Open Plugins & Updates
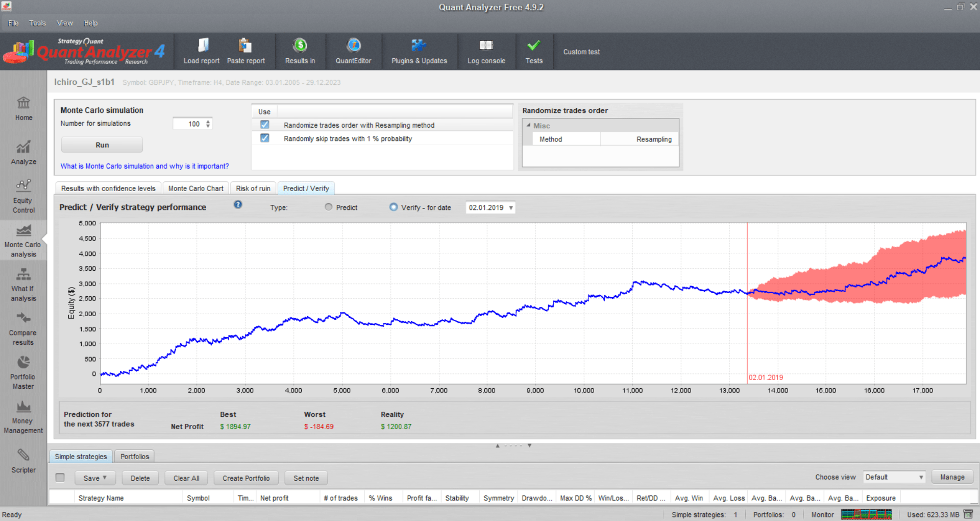This screenshot has height=521, width=980. point(419,51)
